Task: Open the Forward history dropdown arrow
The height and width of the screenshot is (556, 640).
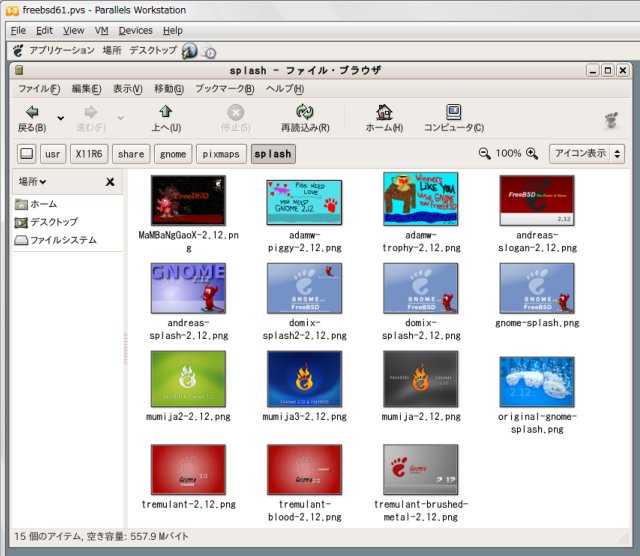Action: pyautogui.click(x=120, y=118)
